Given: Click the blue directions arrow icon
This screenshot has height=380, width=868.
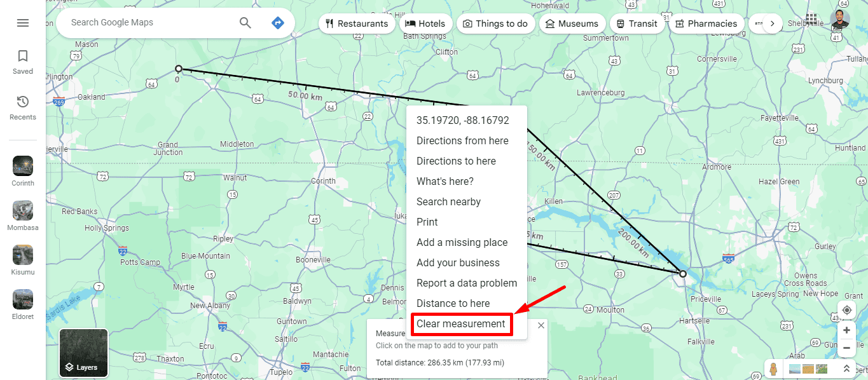Looking at the screenshot, I should tap(277, 23).
